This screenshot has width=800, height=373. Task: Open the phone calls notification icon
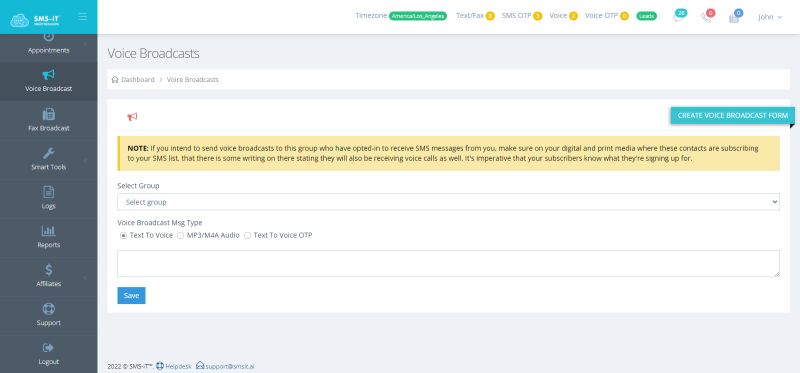pos(706,18)
